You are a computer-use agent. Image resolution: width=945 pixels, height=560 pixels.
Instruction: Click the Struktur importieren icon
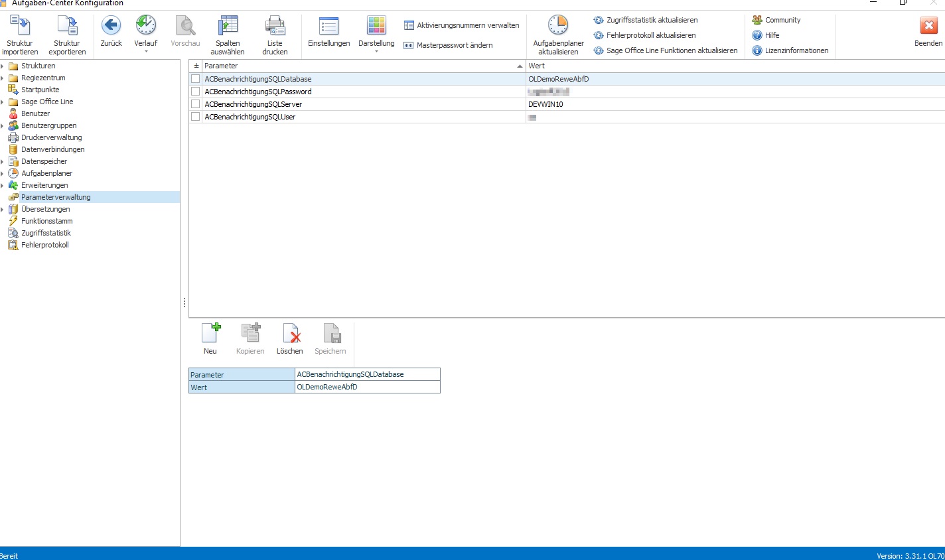coord(20,26)
